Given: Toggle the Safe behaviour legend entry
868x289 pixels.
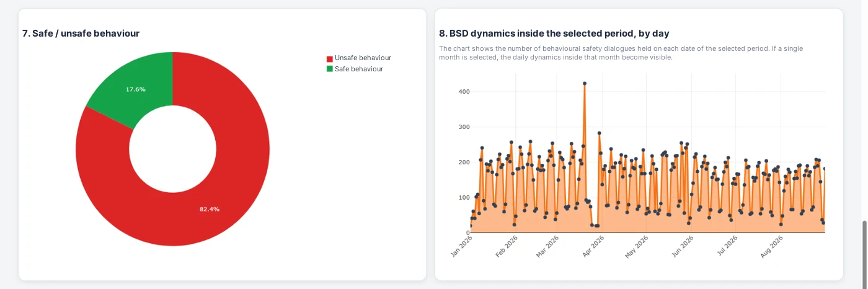Looking at the screenshot, I should click(x=355, y=69).
